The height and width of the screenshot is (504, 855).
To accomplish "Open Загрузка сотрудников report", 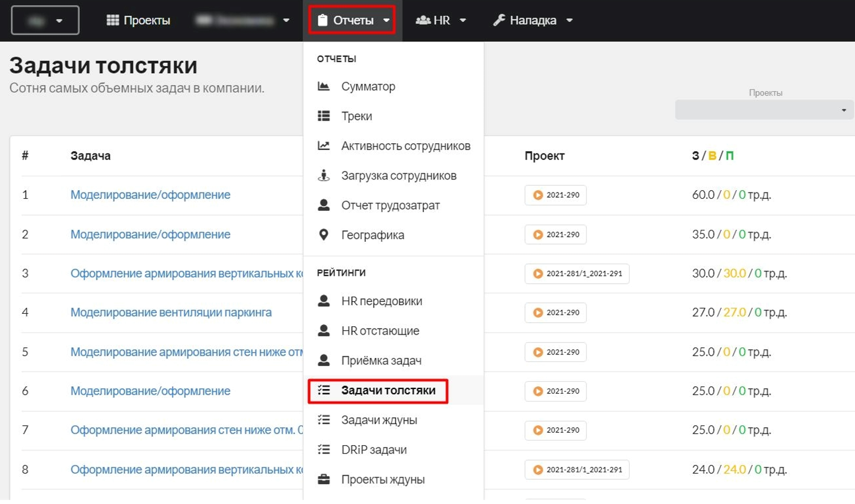I will [394, 176].
